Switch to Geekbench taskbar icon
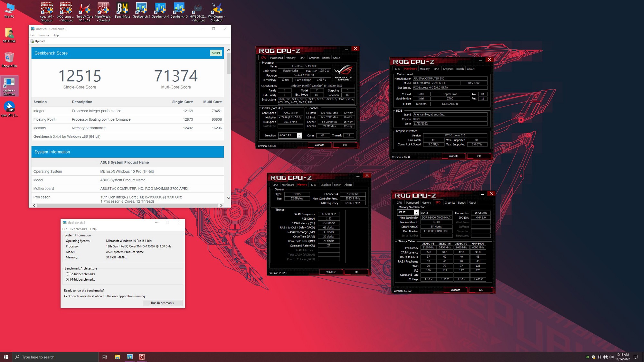The height and width of the screenshot is (362, 644). point(130,357)
